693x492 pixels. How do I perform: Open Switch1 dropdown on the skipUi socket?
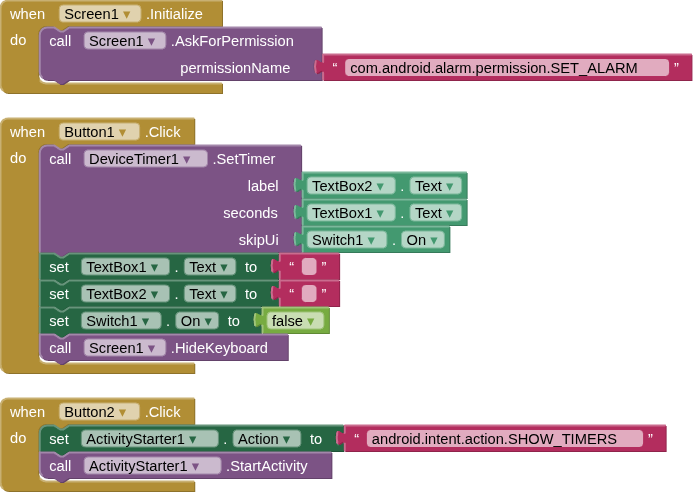click(x=347, y=240)
